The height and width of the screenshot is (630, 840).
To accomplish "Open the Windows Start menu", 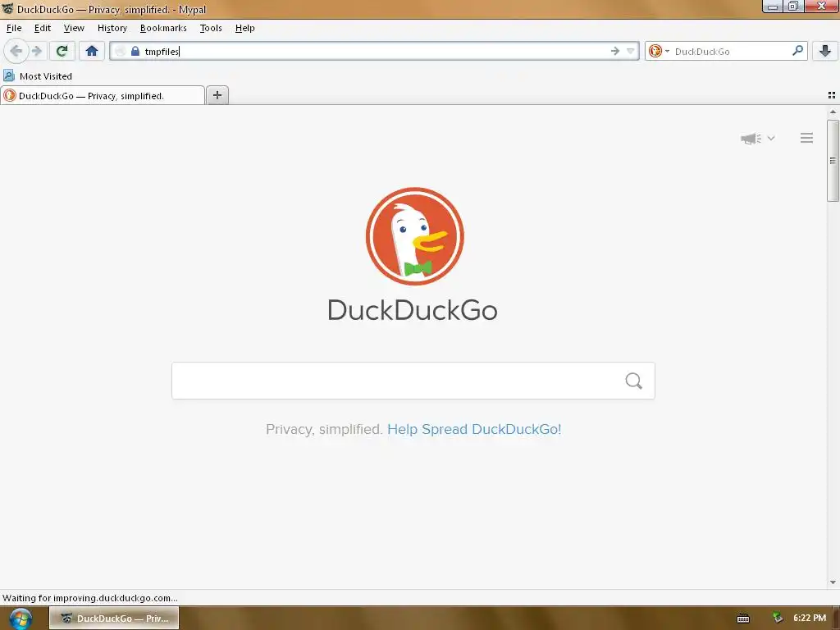I will coord(21,619).
